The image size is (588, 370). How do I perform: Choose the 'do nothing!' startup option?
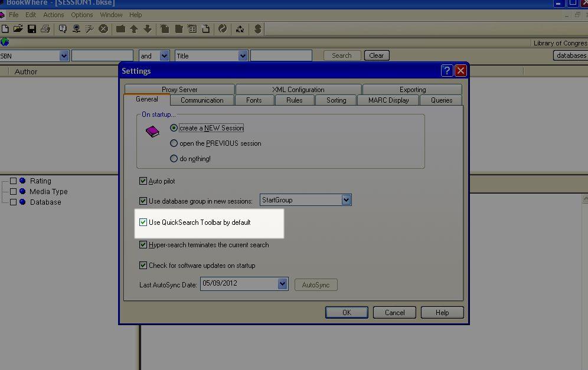(174, 159)
